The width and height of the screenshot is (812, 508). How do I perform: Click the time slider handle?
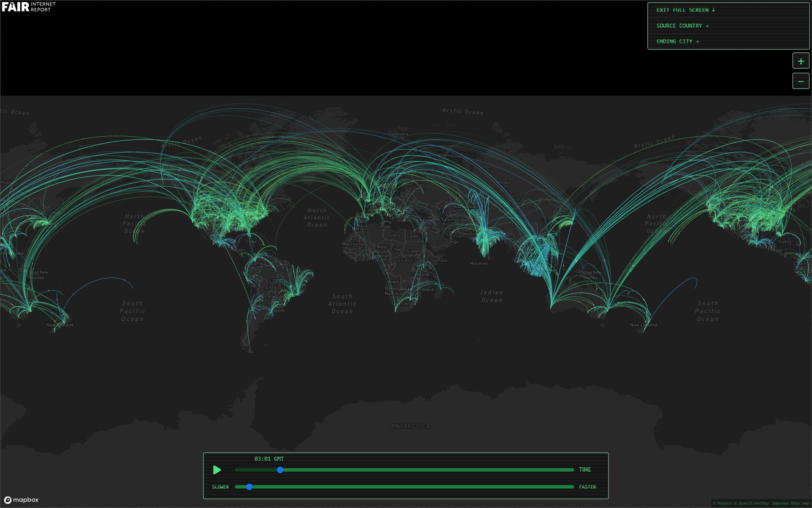pyautogui.click(x=280, y=470)
